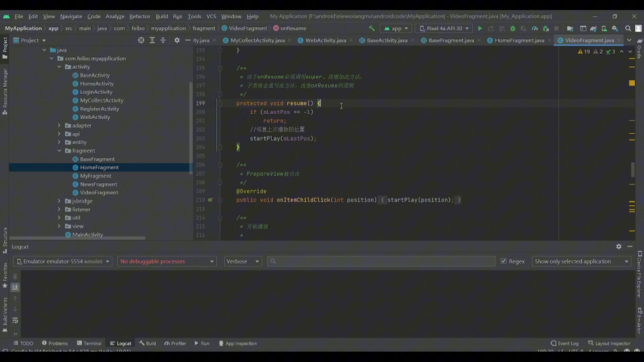Switch to BaseActivity.java tab

387,40
